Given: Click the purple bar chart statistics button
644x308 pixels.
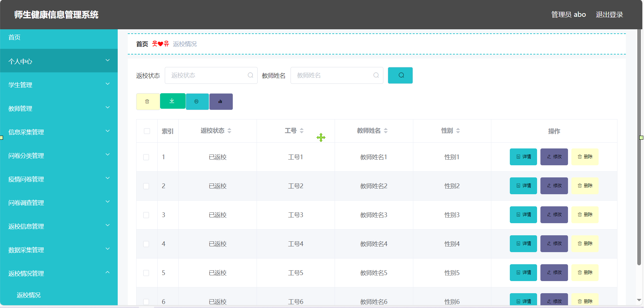Looking at the screenshot, I should [x=221, y=102].
